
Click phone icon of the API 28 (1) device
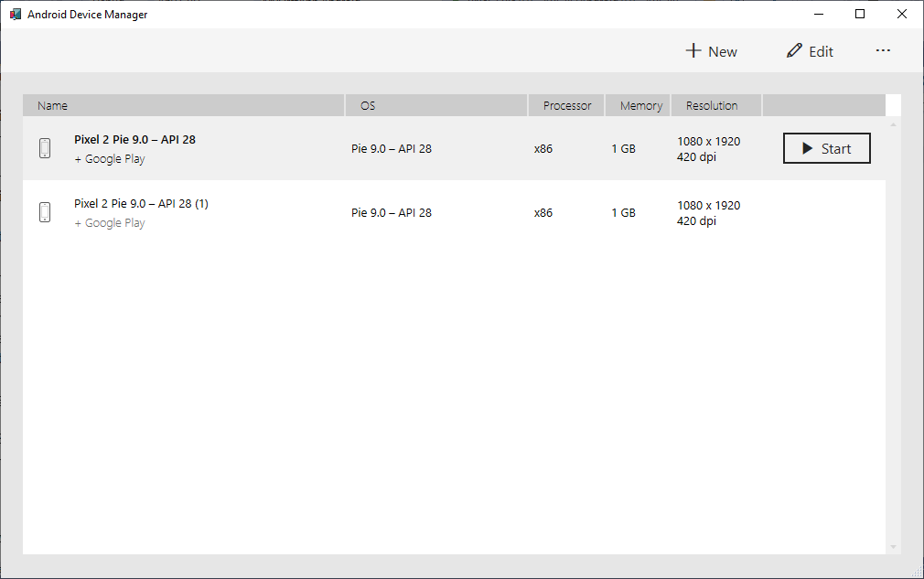[45, 212]
